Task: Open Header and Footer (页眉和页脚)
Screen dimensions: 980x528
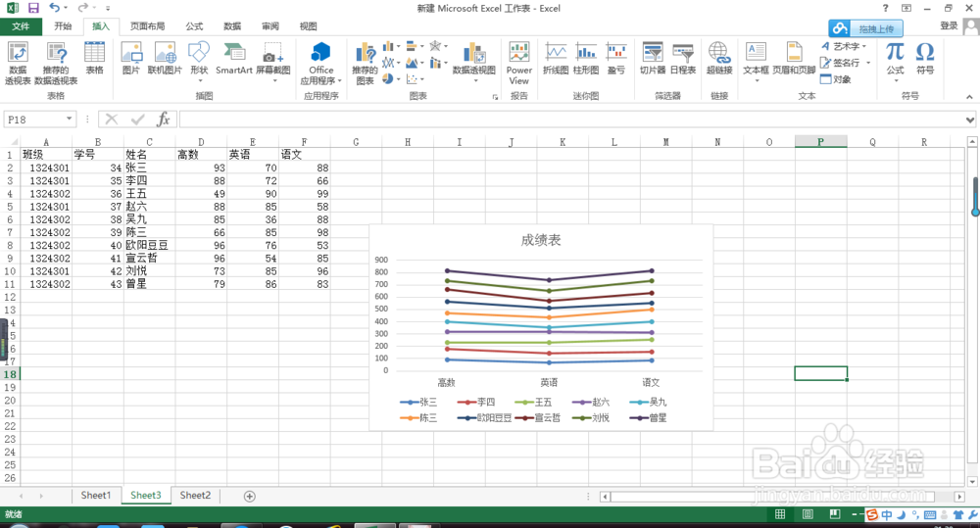Action: coord(794,58)
